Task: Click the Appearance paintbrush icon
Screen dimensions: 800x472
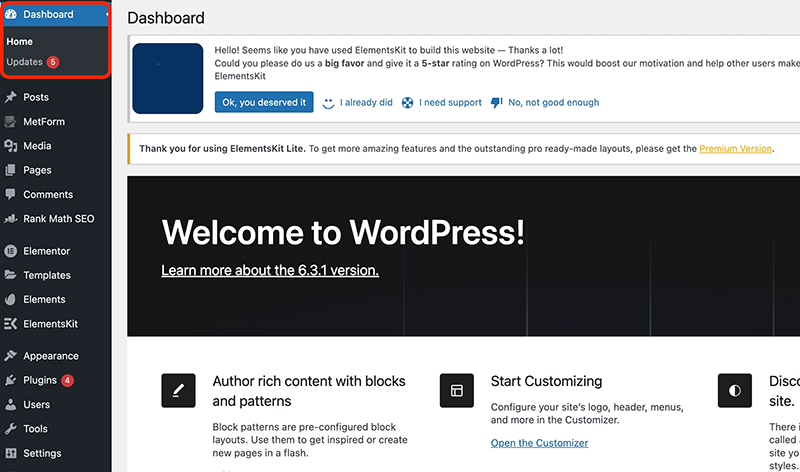Action: [11, 356]
